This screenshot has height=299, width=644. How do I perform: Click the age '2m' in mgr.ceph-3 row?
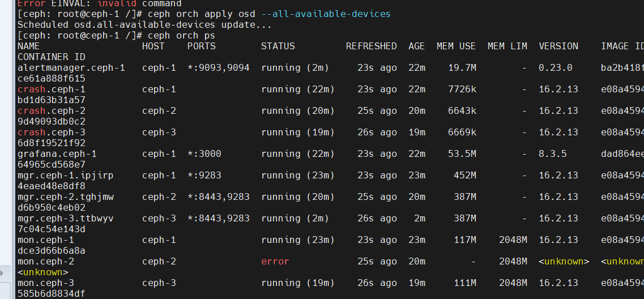click(419, 219)
